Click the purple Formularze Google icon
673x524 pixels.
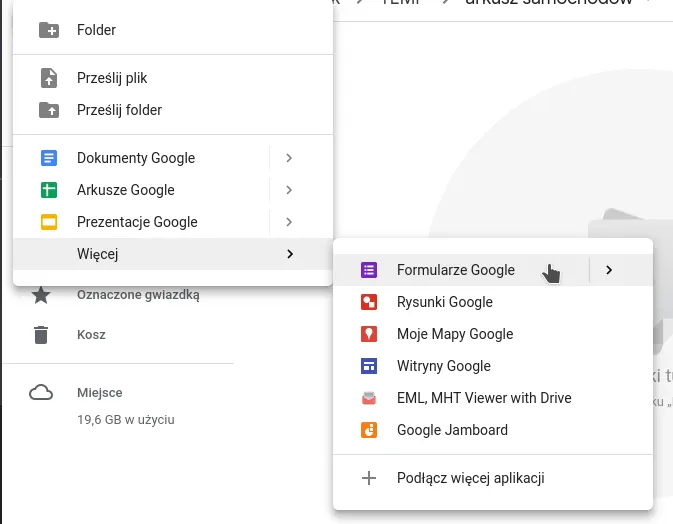click(x=369, y=270)
